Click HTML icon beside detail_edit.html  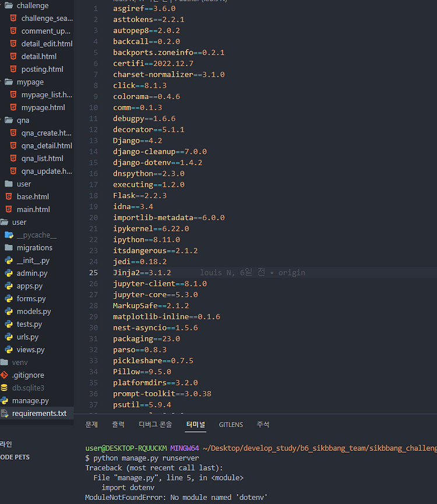(x=13, y=43)
